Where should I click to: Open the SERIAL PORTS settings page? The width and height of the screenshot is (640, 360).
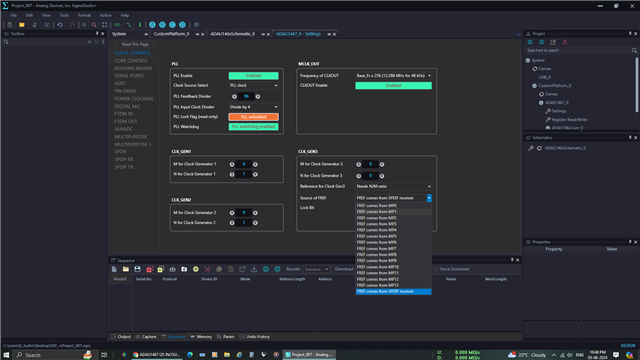pyautogui.click(x=129, y=76)
